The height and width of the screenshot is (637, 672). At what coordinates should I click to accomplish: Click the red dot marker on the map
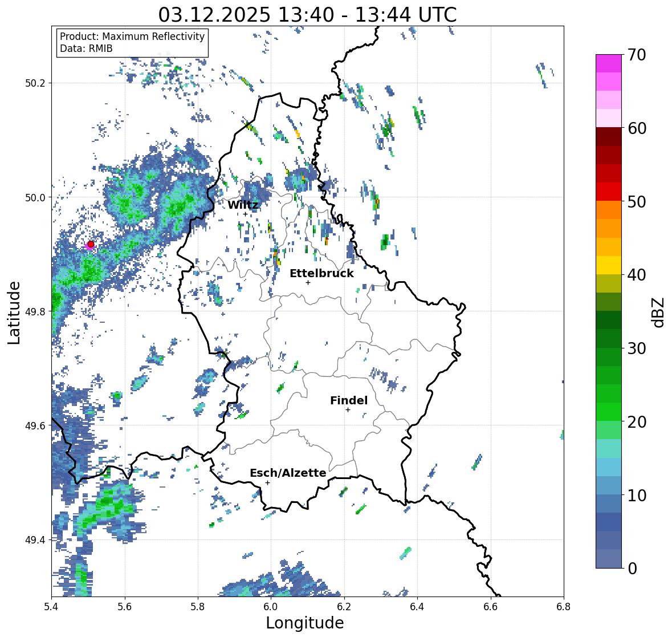click(91, 244)
